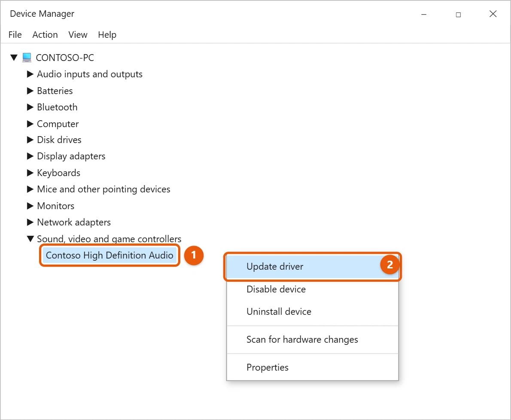
Task: Expand the Display adapters arrow
Action: pos(30,156)
